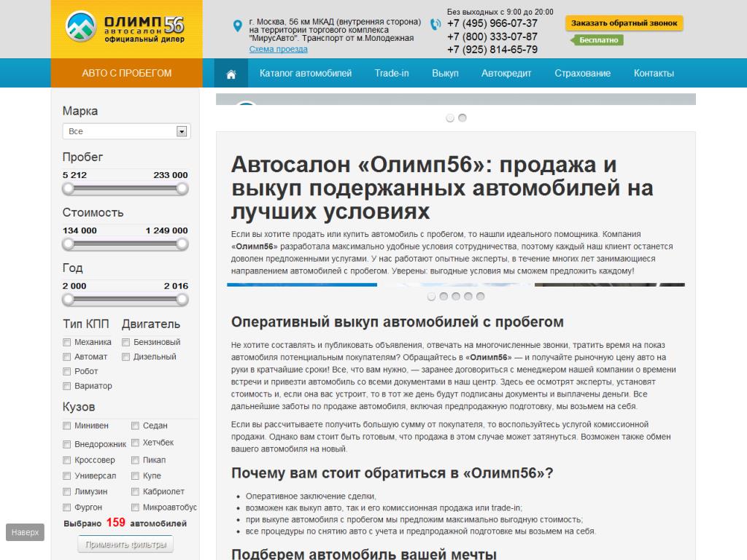Check the Автомат gearbox checkbox
The height and width of the screenshot is (560, 747).
[x=66, y=357]
